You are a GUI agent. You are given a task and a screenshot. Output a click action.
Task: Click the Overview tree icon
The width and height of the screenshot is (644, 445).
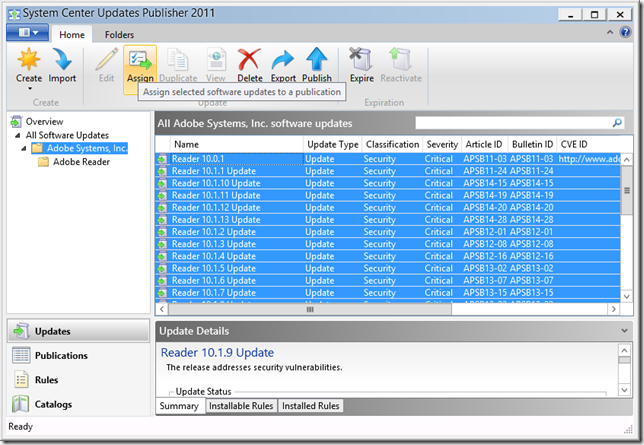16,122
